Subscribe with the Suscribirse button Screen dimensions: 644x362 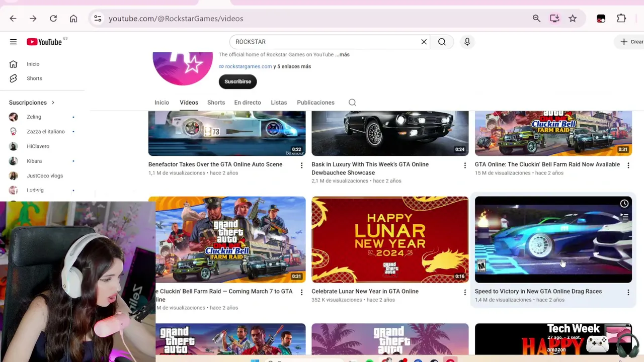coord(237,81)
